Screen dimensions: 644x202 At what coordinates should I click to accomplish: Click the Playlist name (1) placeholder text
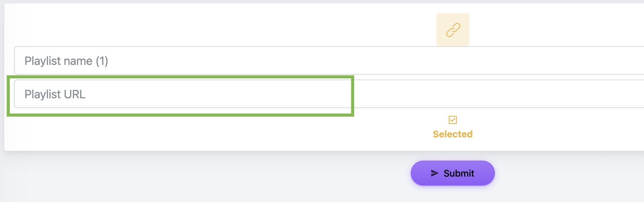point(66,61)
